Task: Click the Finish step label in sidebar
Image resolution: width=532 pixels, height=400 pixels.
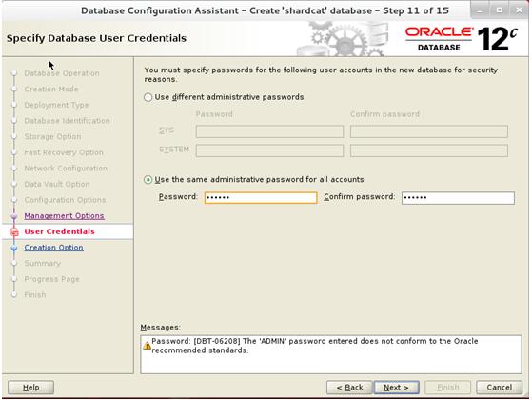Action: click(35, 294)
